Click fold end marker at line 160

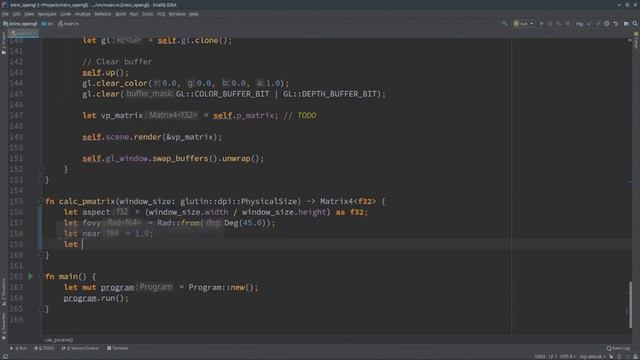[x=41, y=255]
